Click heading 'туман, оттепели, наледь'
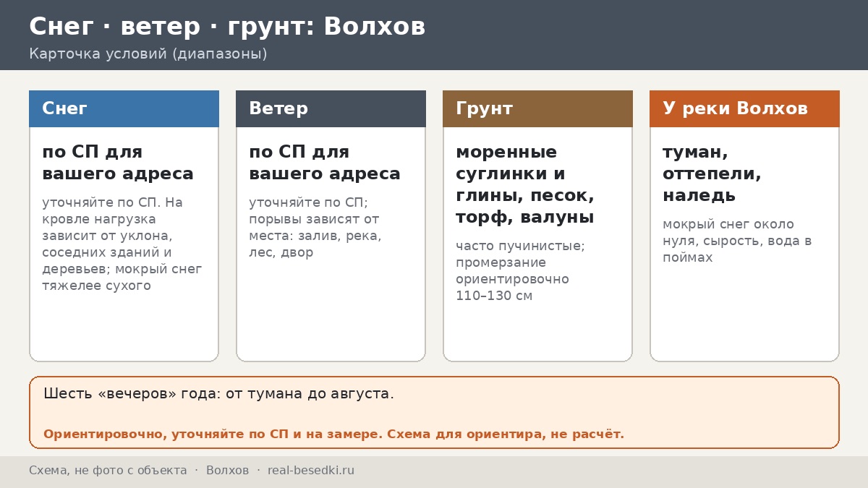The width and height of the screenshot is (868, 488). (x=712, y=174)
